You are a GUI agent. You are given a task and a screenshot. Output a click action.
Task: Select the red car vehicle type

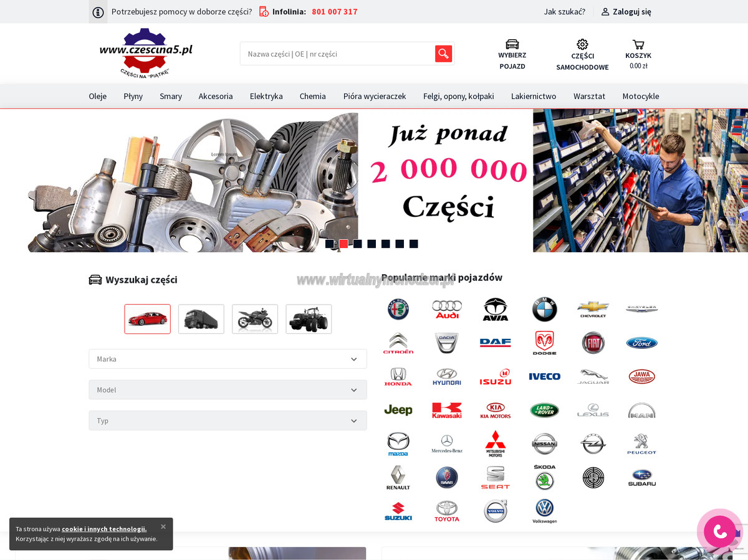pyautogui.click(x=147, y=319)
